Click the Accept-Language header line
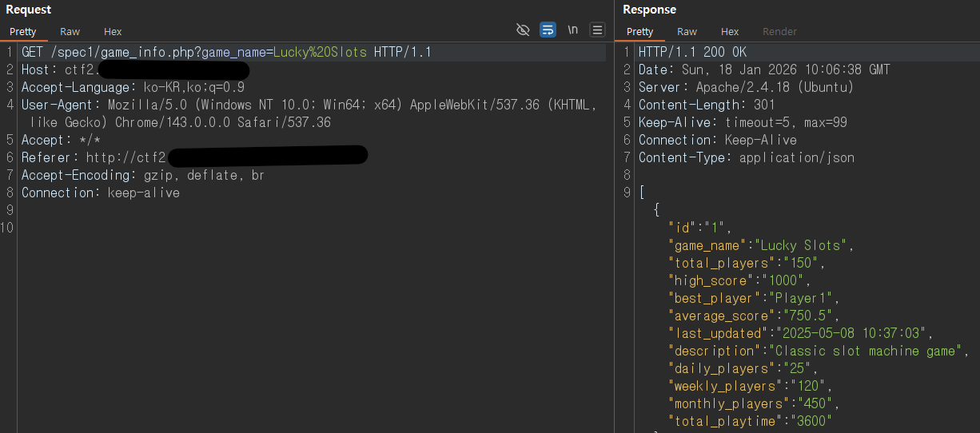The height and width of the screenshot is (433, 980). point(133,88)
